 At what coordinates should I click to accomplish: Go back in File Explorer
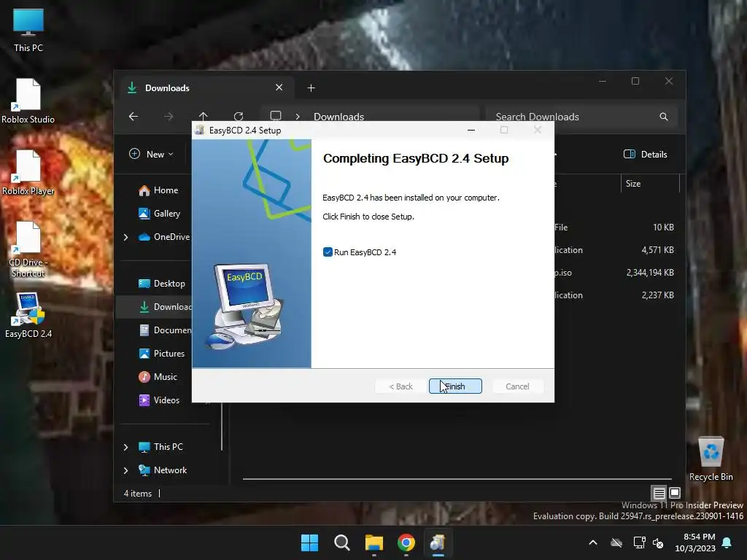133,116
